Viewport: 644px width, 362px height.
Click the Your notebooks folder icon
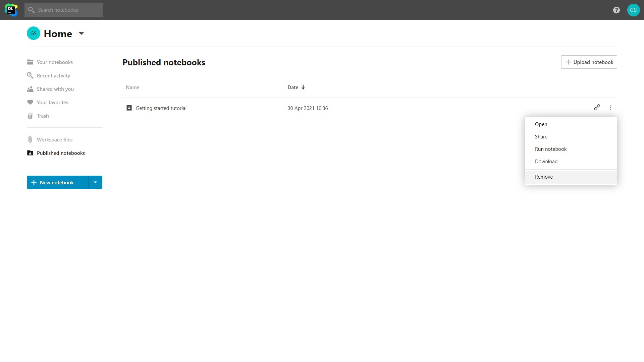coord(30,62)
